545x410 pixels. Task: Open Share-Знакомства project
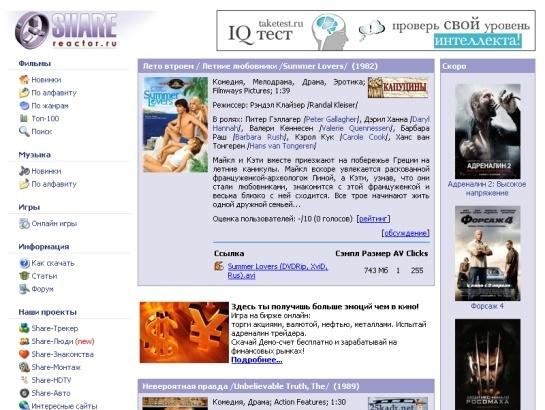coord(63,354)
